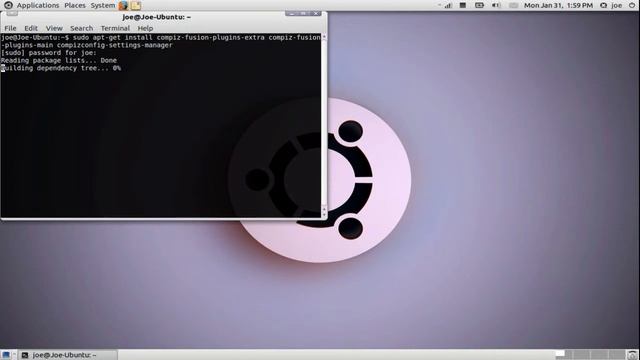Maximize the terminal window
Image resolution: width=640 pixels, height=360 pixels.
click(303, 13)
